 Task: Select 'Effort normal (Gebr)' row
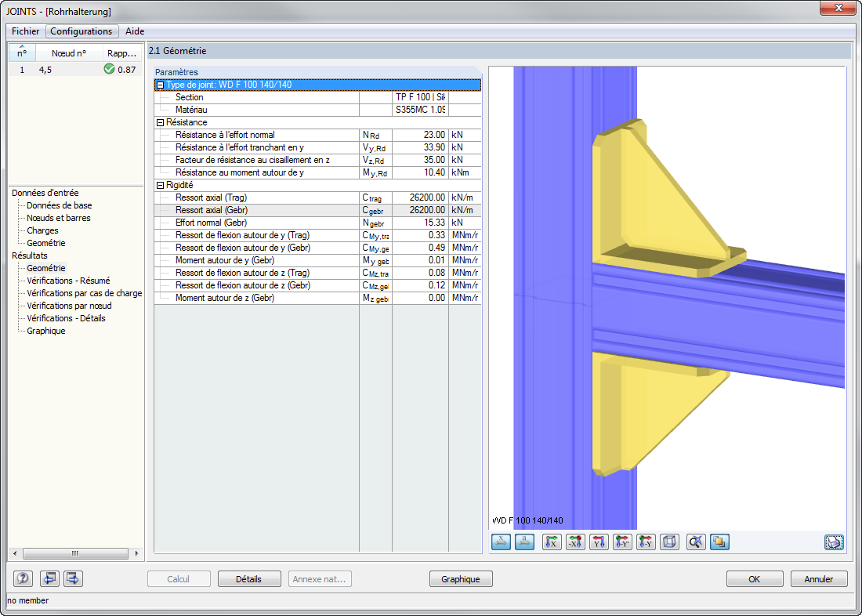coord(317,223)
